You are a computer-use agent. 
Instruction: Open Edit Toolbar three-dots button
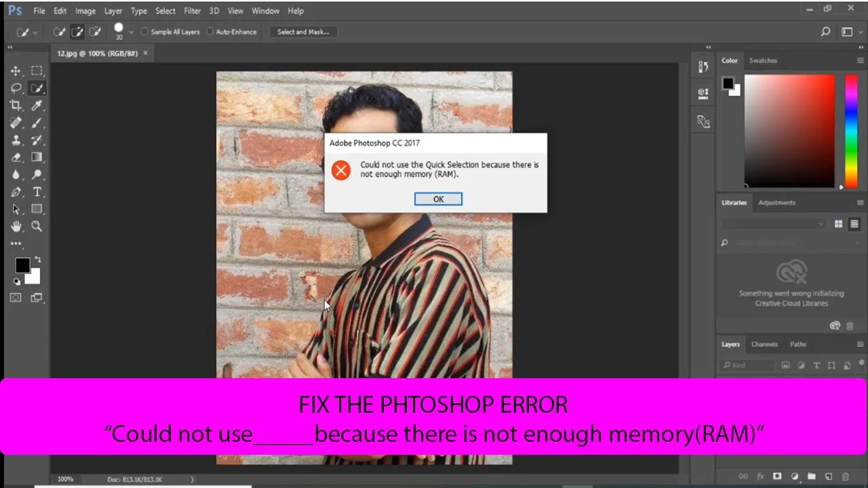click(16, 243)
